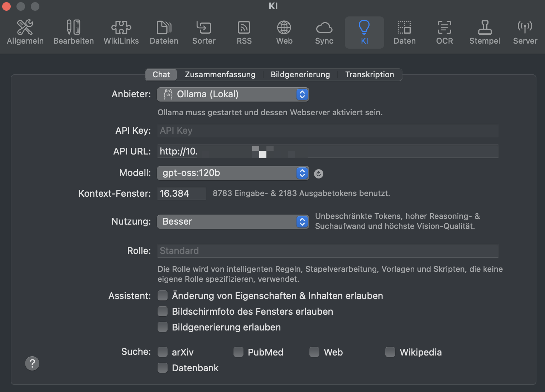Switch to the WikiLinks settings icon
This screenshot has width=545, height=392.
click(x=121, y=33)
